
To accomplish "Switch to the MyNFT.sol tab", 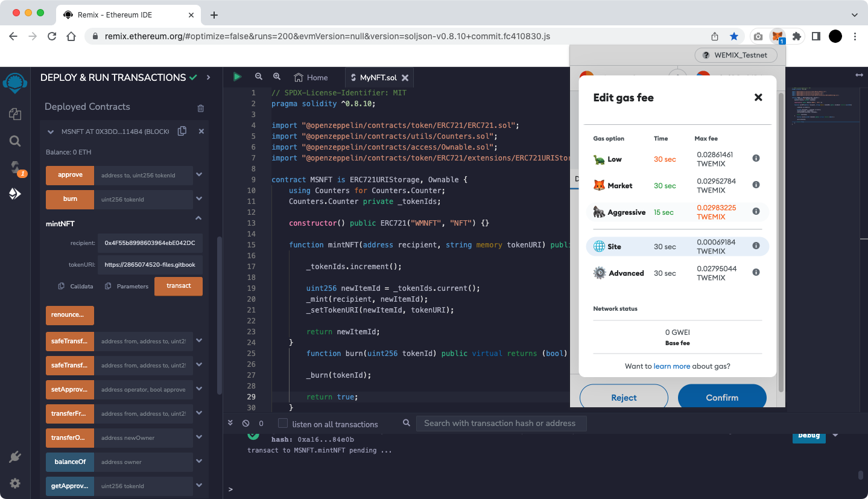I will point(378,77).
